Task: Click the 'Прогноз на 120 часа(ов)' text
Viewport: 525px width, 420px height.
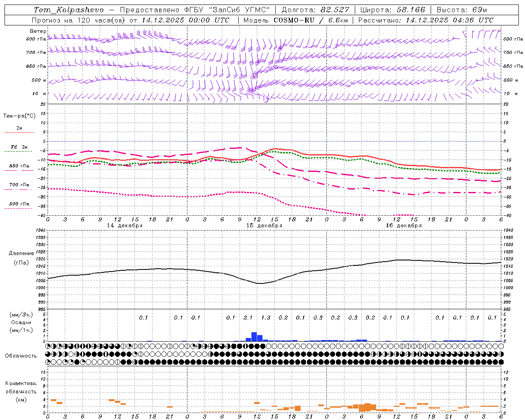Action: tap(79, 20)
